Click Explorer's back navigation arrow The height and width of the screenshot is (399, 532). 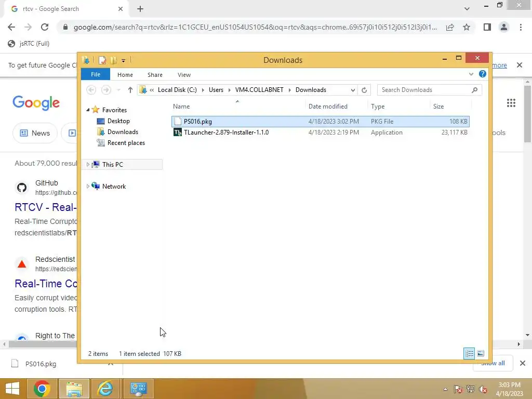91,90
